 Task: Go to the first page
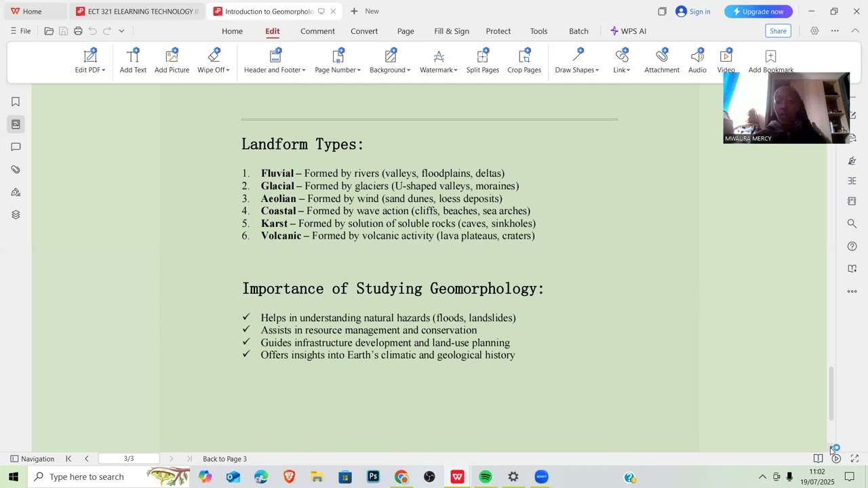(x=68, y=459)
